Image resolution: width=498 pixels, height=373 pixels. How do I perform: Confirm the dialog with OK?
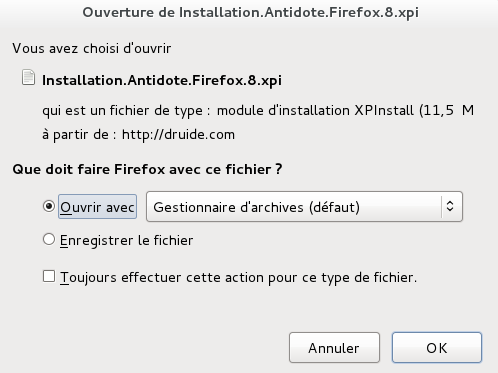coord(437,348)
